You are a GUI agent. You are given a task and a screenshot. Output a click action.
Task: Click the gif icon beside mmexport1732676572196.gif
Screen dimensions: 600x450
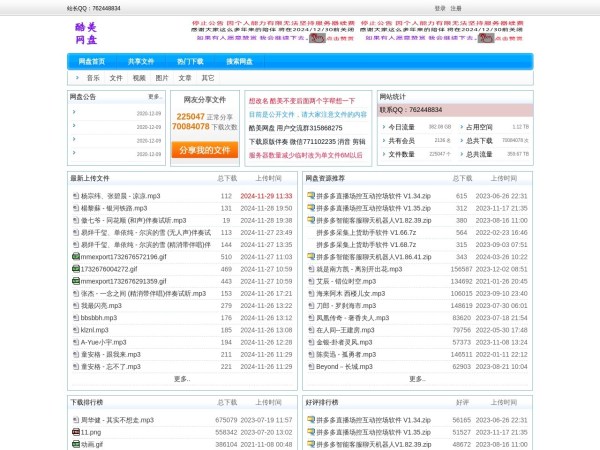75,257
